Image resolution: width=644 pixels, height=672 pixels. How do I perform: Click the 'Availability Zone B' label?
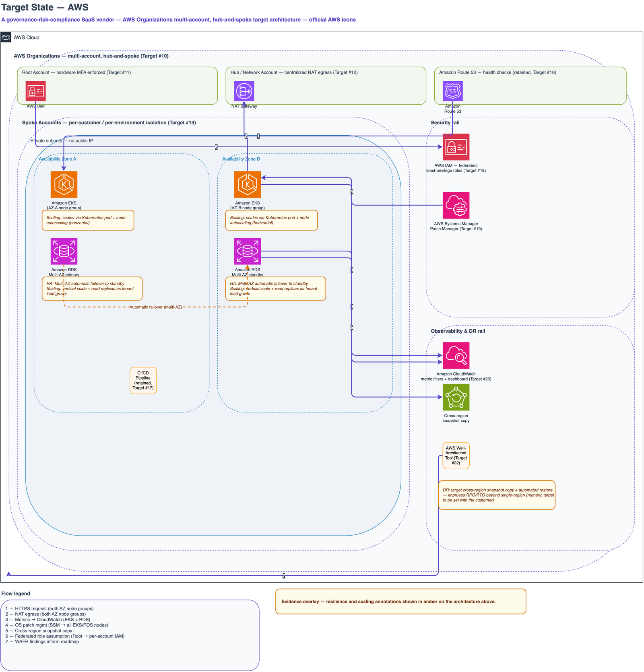[x=241, y=159]
